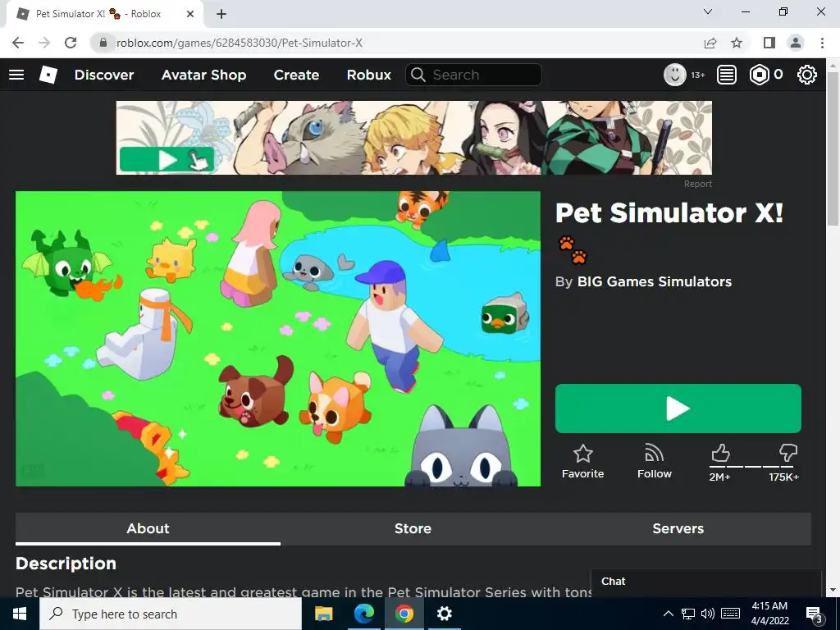Image resolution: width=840 pixels, height=630 pixels.
Task: Favorite the game with the star icon
Action: coord(583,454)
